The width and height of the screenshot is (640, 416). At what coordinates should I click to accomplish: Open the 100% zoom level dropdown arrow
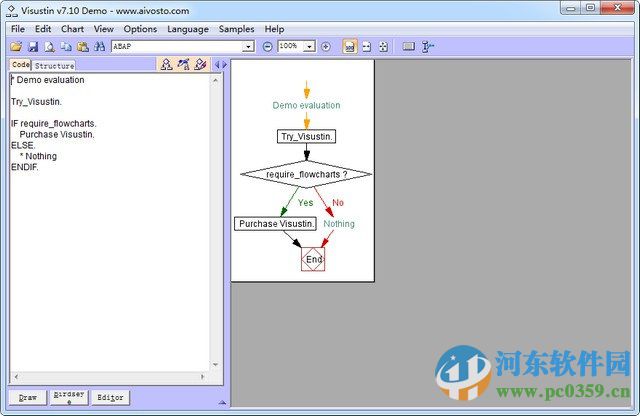tap(309, 47)
